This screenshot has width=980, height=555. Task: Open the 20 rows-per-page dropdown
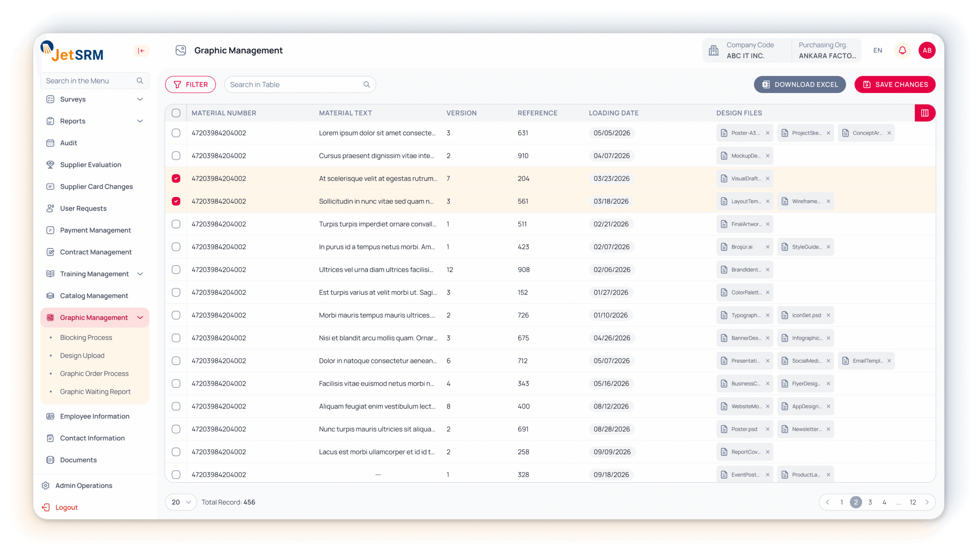pyautogui.click(x=181, y=502)
